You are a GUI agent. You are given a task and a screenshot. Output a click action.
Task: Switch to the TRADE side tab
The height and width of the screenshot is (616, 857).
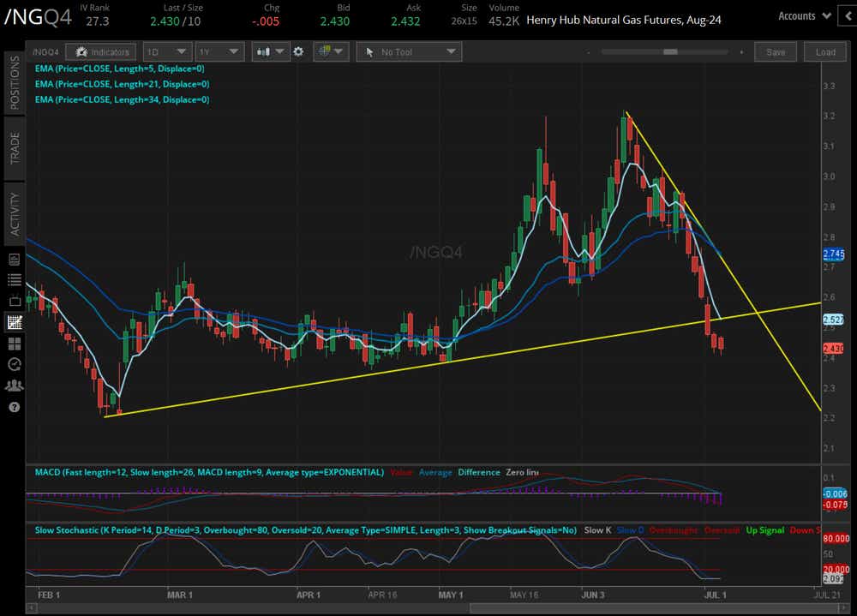[x=15, y=148]
